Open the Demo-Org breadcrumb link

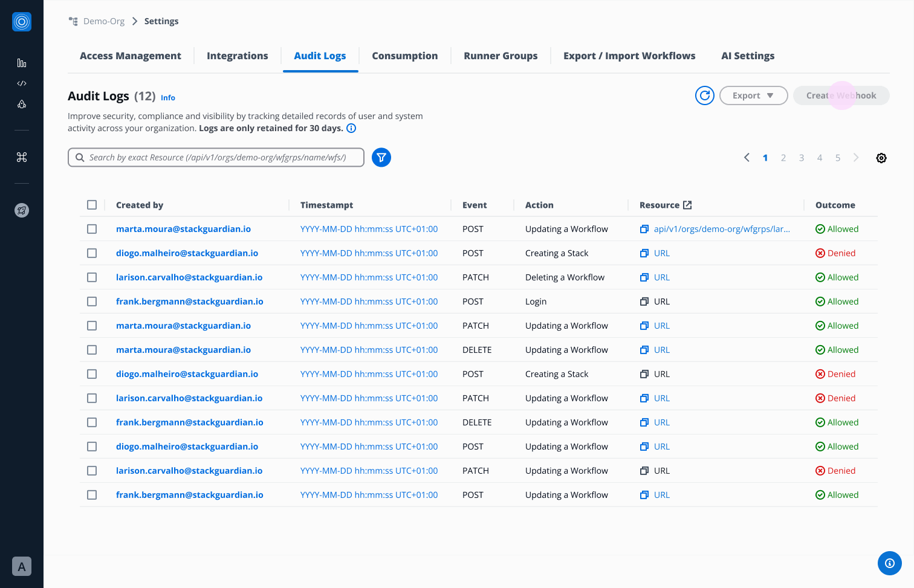point(103,21)
